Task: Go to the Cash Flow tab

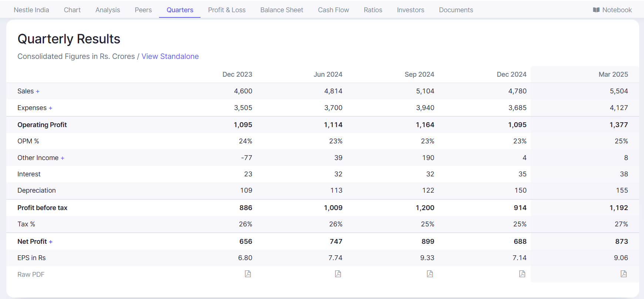Action: (x=333, y=10)
